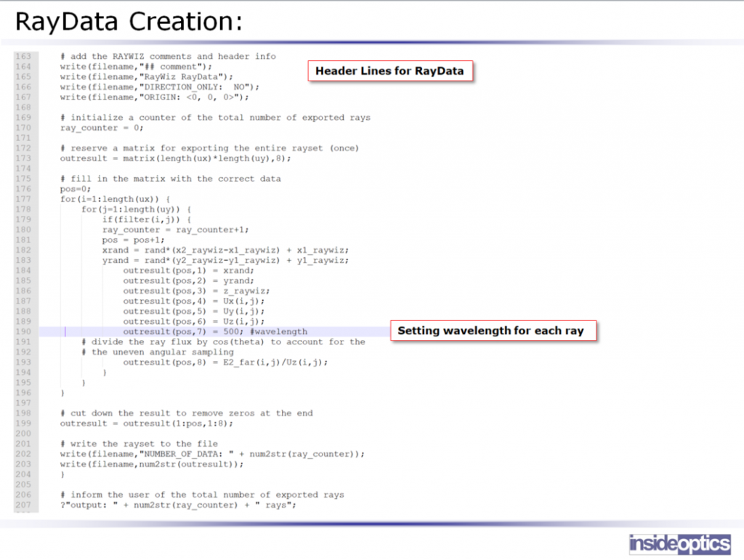744x560 pixels.
Task: Place cursor on "ray_counter = 0;" line
Action: [102, 128]
